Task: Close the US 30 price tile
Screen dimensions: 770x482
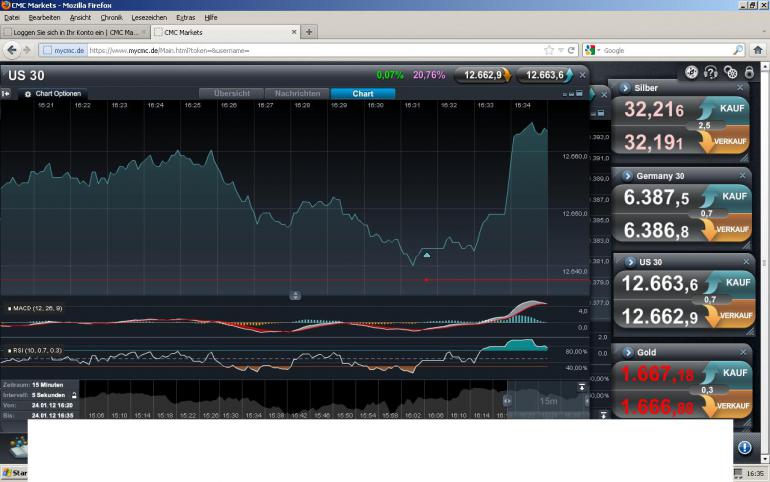Action: point(746,262)
